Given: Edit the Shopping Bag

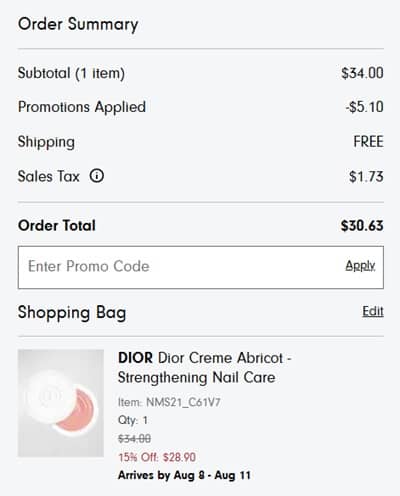Looking at the screenshot, I should coord(373,311).
